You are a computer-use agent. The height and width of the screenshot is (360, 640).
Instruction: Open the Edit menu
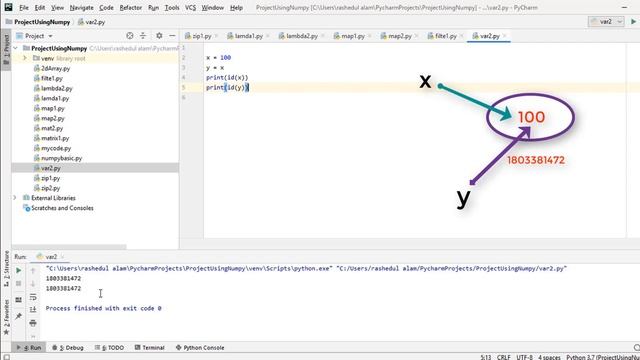click(x=40, y=8)
